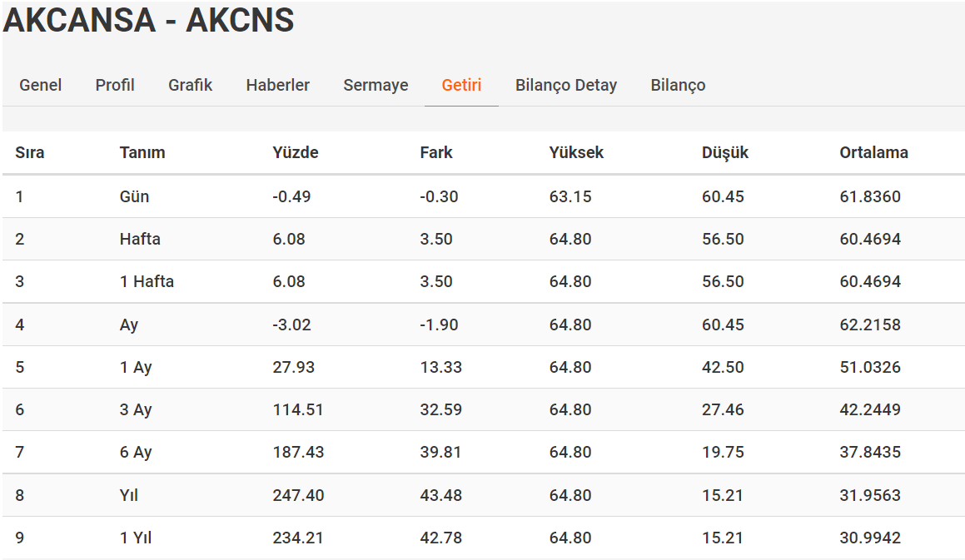Go to the Haberler tab
This screenshot has height=560, width=965.
(x=277, y=85)
